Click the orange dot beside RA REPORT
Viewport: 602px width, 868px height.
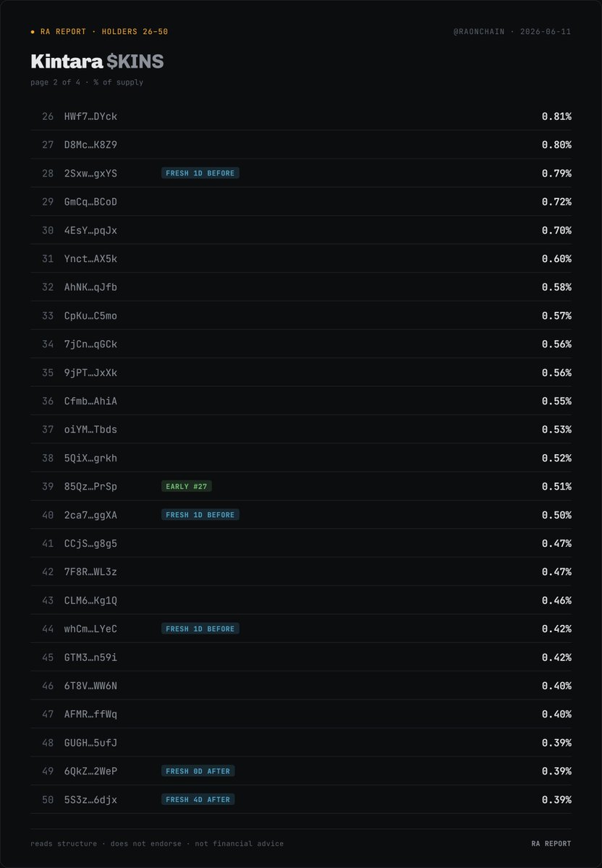33,32
